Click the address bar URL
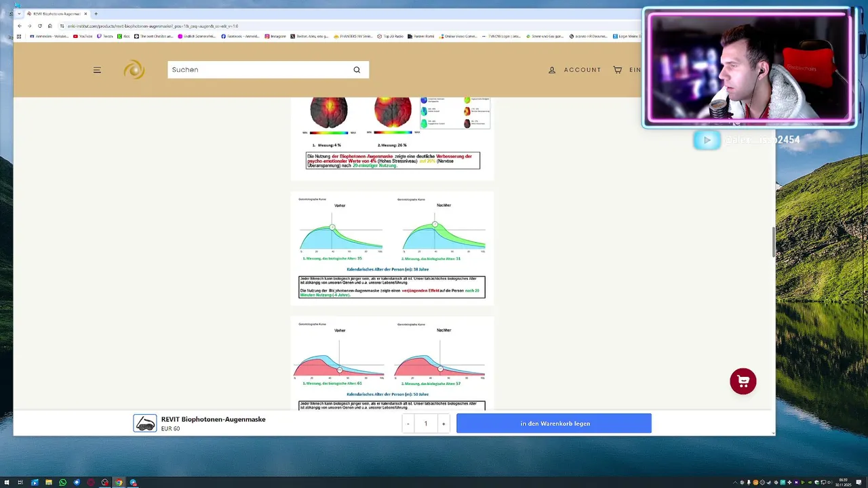The height and width of the screenshot is (488, 868). [153, 26]
